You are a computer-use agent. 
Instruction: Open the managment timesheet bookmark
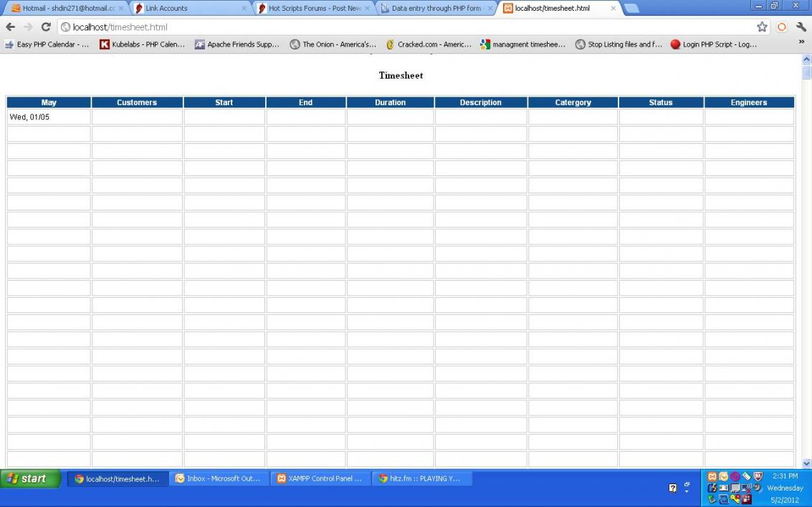523,44
